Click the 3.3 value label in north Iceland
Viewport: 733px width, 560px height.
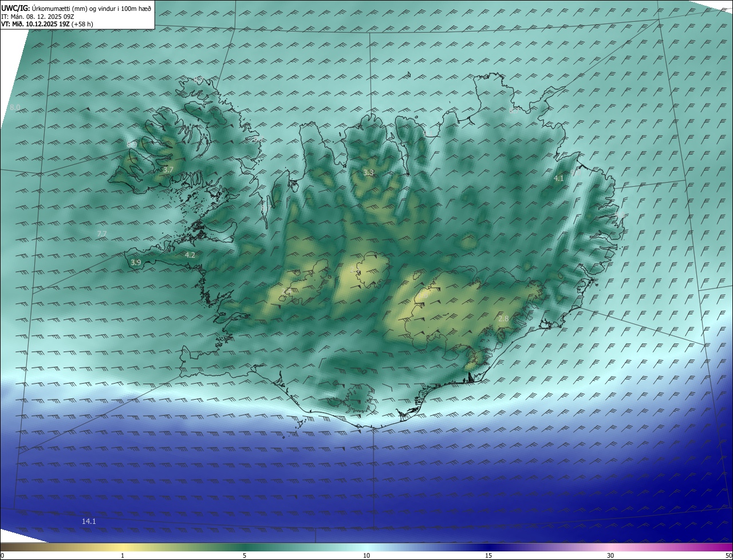pyautogui.click(x=368, y=172)
